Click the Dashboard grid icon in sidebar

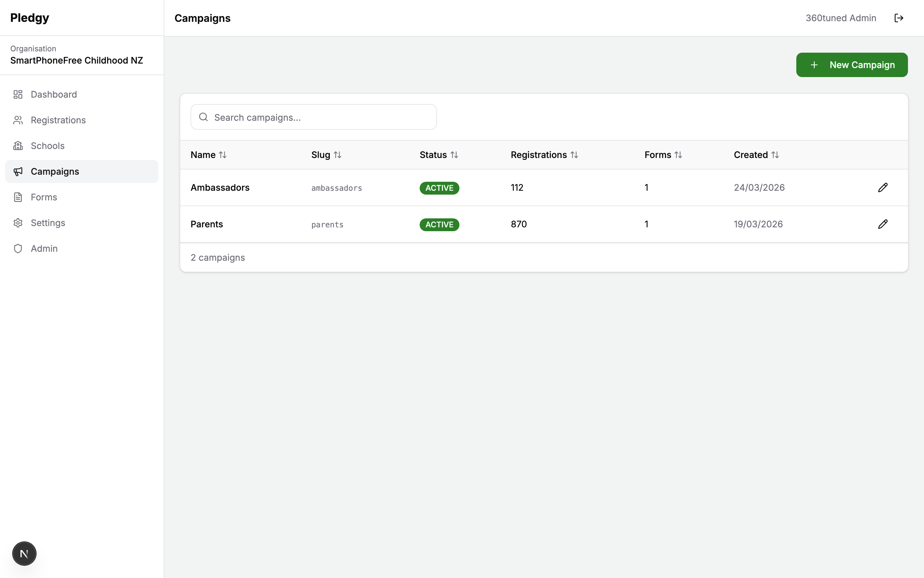point(18,94)
